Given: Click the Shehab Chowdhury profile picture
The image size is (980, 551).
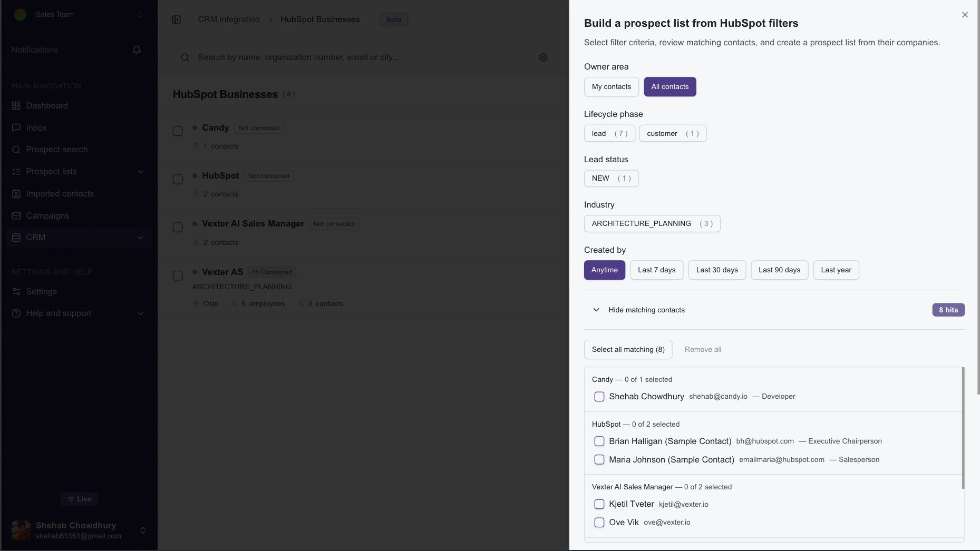Looking at the screenshot, I should point(21,530).
